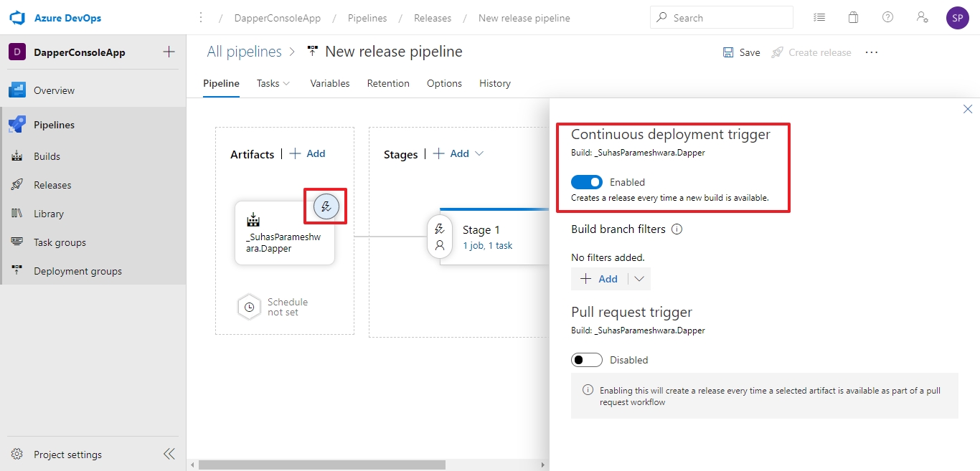Open Library in the sidebar
Viewport: 980px width, 471px height.
[x=93, y=214]
